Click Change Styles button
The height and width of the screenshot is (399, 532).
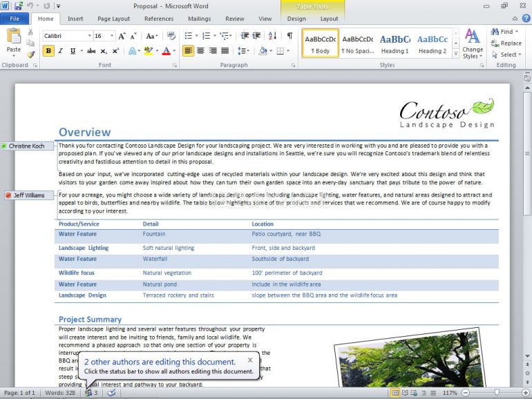coord(473,43)
